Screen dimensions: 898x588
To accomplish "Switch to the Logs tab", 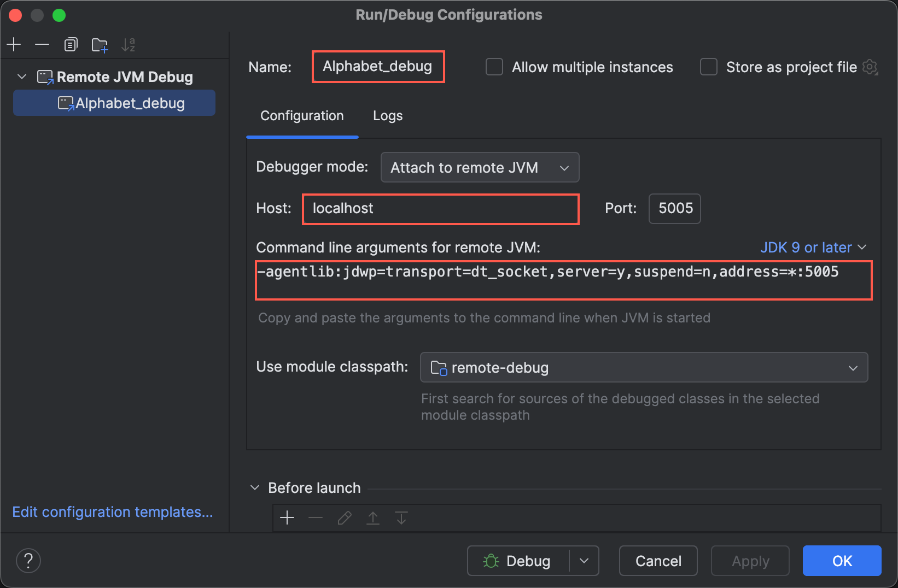I will click(x=387, y=115).
